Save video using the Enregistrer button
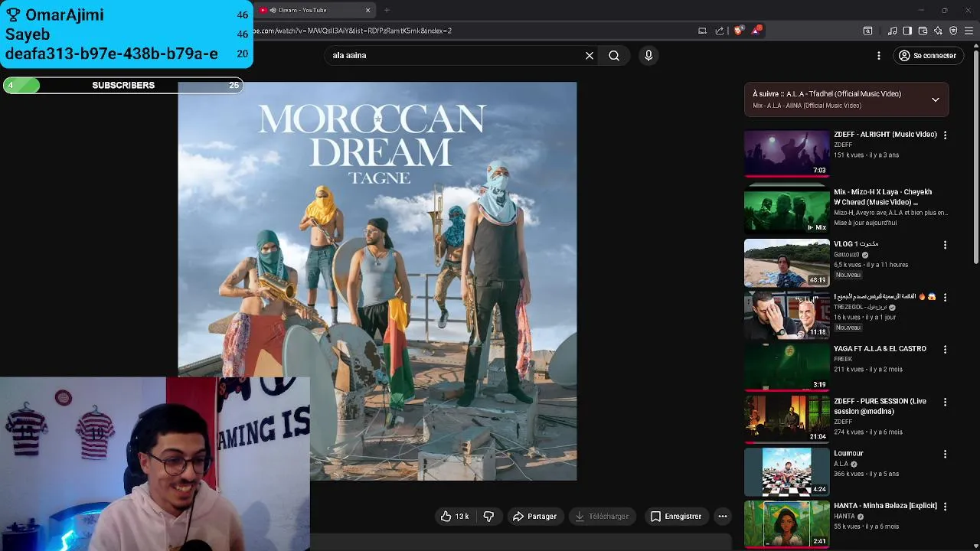The image size is (980, 551). tap(676, 517)
